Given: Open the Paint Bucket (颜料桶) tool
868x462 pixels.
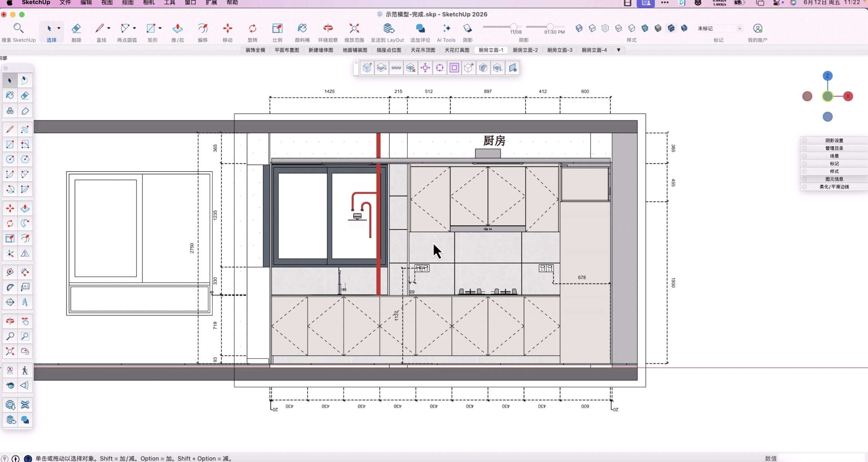Looking at the screenshot, I should pyautogui.click(x=302, y=33).
